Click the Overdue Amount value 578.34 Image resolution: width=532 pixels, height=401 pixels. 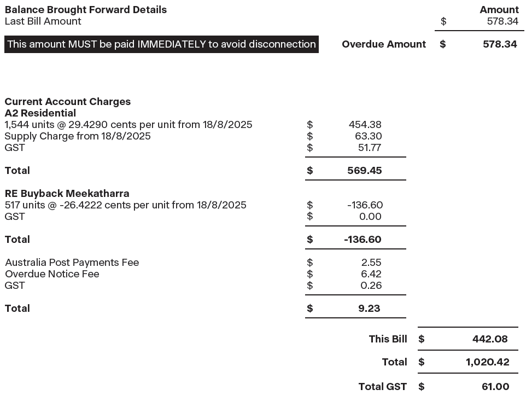click(499, 44)
